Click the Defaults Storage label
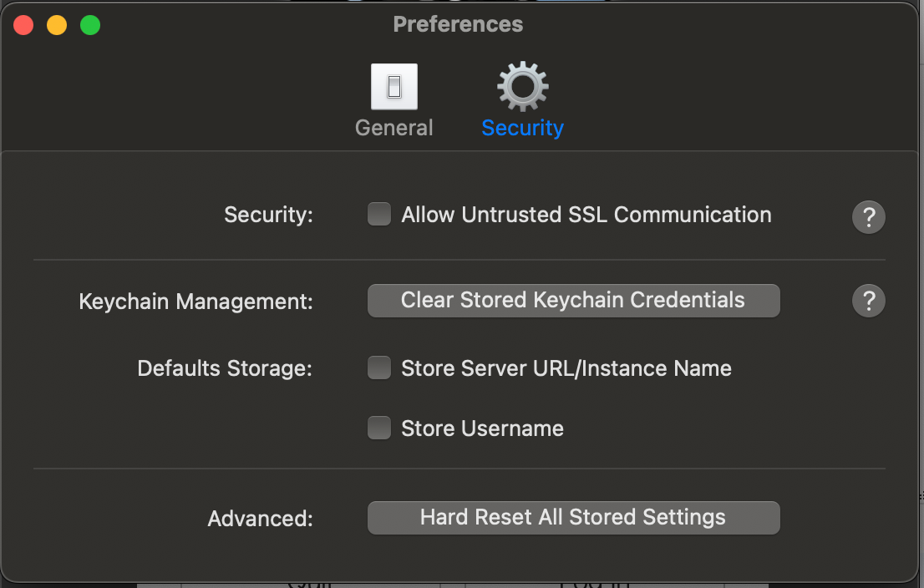The image size is (924, 588). [x=225, y=368]
